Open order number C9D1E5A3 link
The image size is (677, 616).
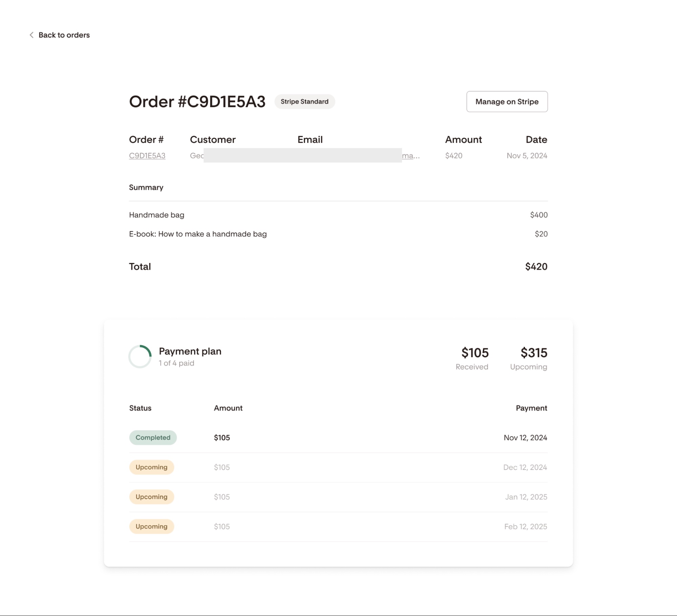147,156
